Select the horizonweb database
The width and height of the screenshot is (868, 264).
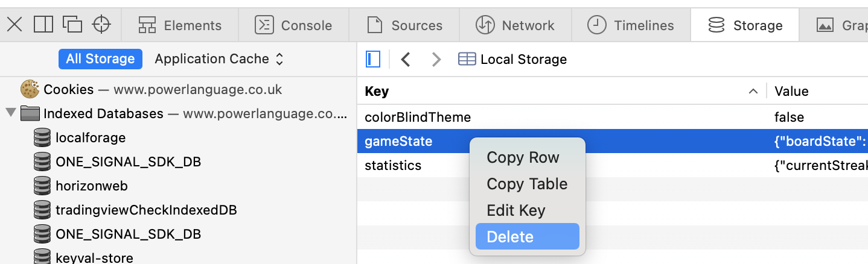tap(92, 186)
